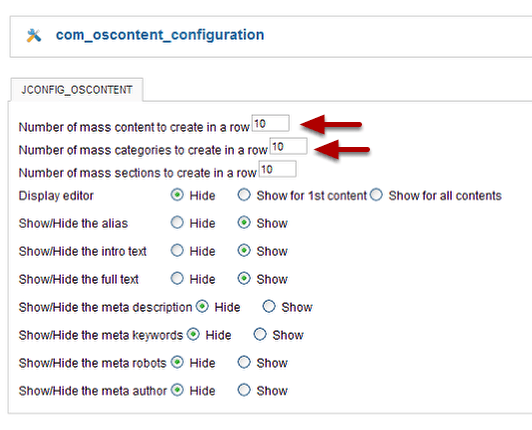
Task: Set full text to Hide
Action: (x=177, y=279)
